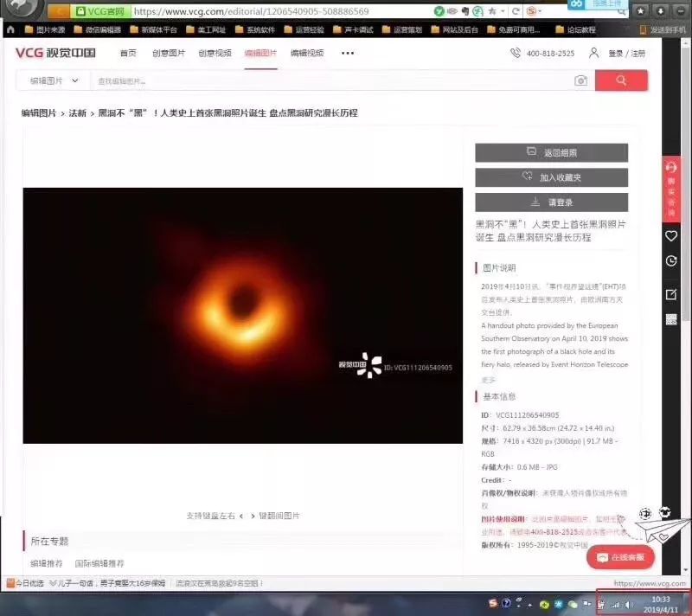Click the next-image arrow below the photo
This screenshot has width=692, height=616.
coord(253,514)
